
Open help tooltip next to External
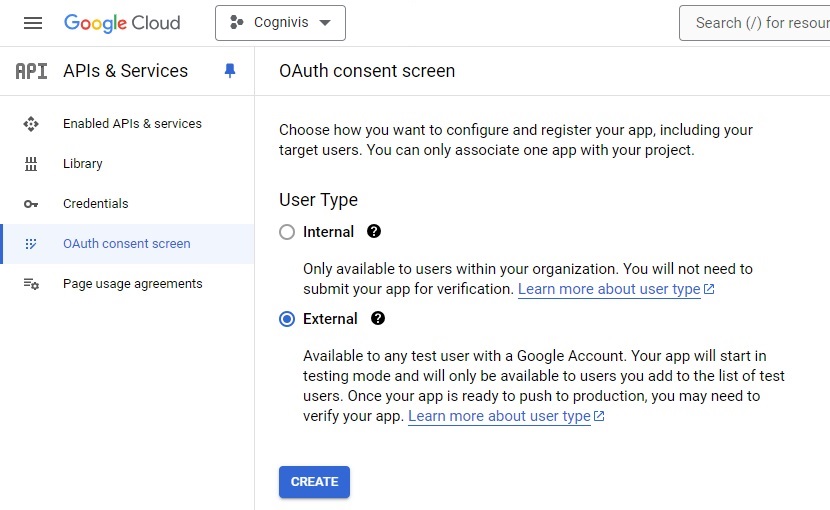point(378,319)
